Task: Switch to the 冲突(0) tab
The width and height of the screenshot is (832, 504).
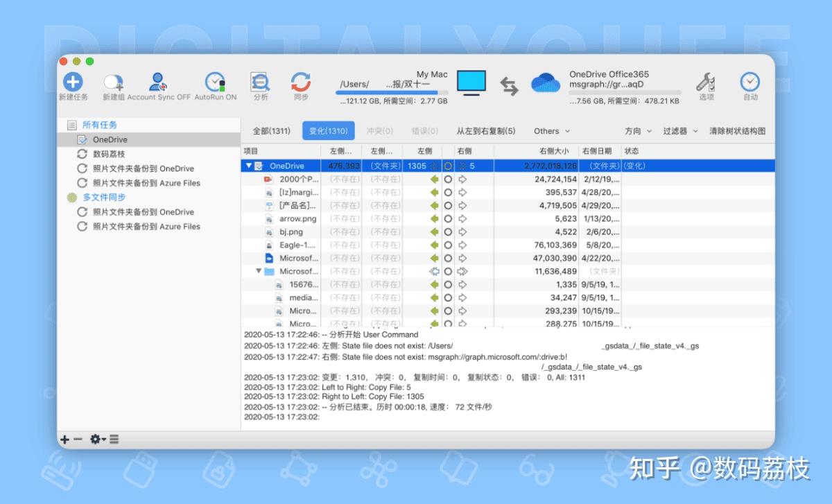Action: click(x=379, y=131)
